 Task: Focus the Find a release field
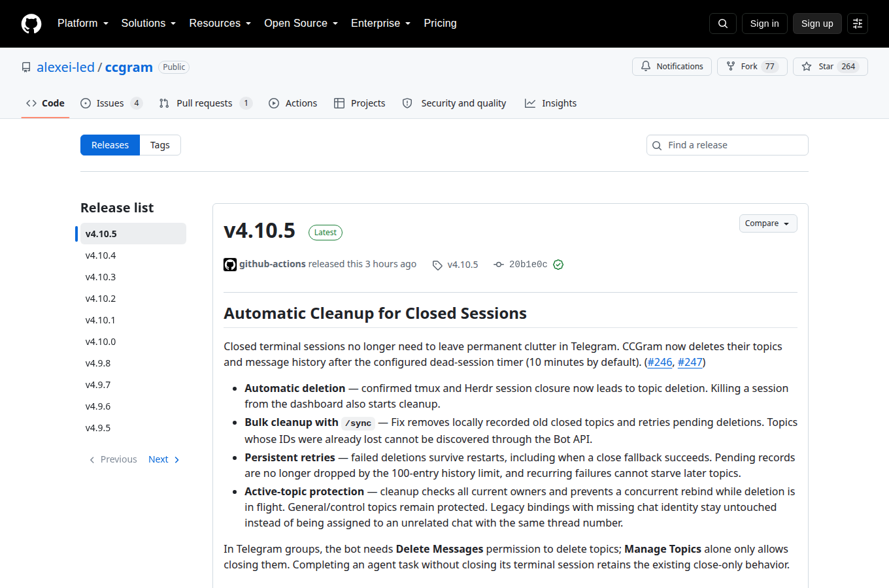(x=727, y=145)
